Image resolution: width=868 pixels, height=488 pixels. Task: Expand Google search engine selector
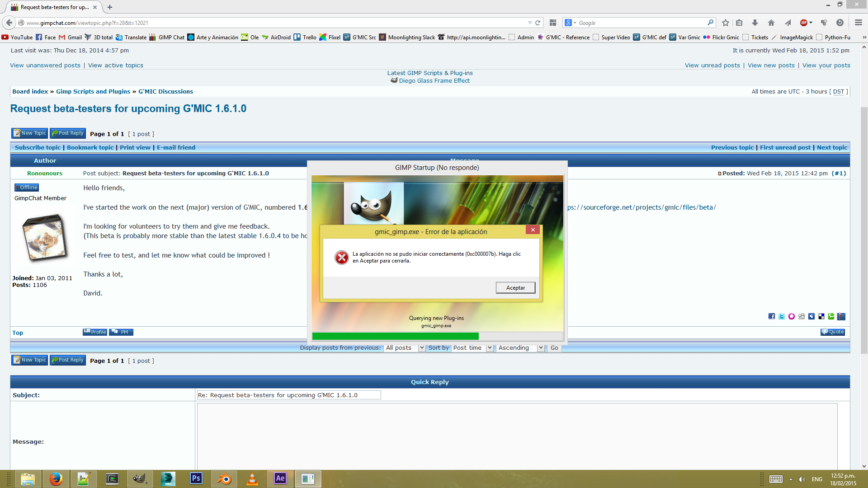point(571,23)
